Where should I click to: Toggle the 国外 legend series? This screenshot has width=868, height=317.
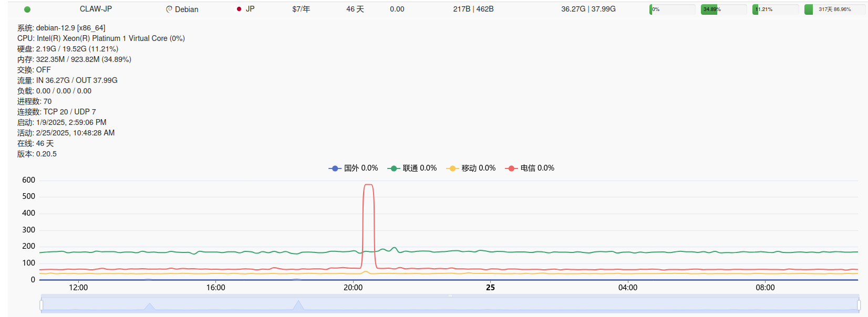tap(353, 168)
